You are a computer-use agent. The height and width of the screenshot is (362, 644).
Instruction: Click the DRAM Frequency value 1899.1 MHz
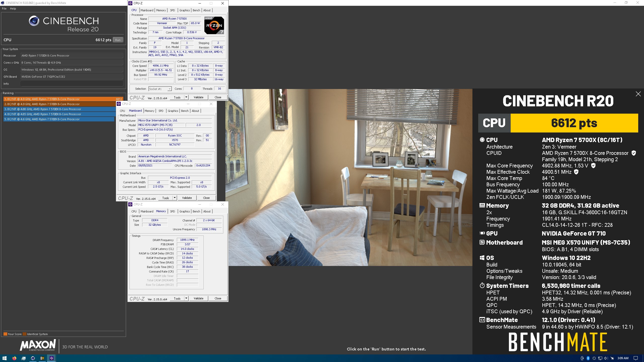187,240
